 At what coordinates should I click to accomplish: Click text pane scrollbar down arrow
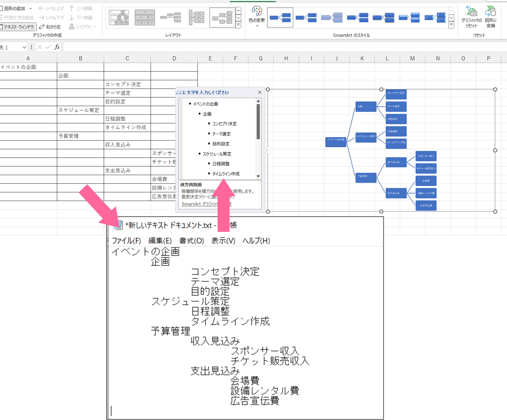(x=258, y=176)
